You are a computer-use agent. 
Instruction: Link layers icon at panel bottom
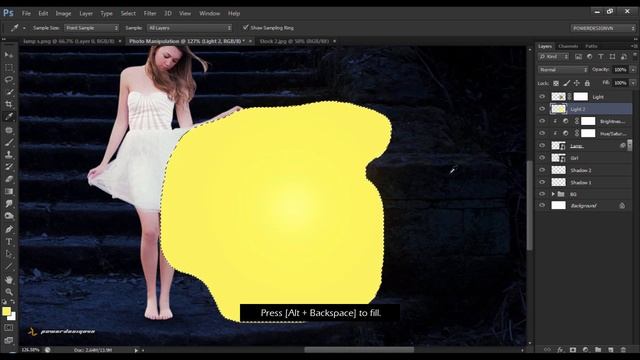pos(547,350)
